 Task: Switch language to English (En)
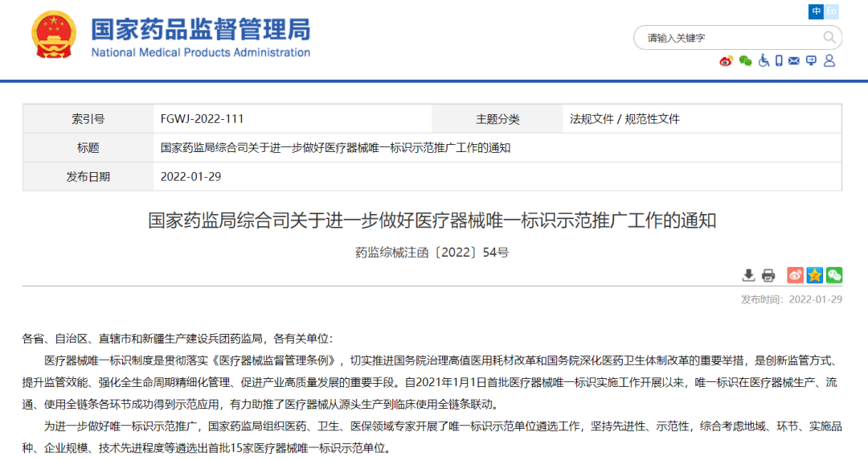pyautogui.click(x=831, y=11)
